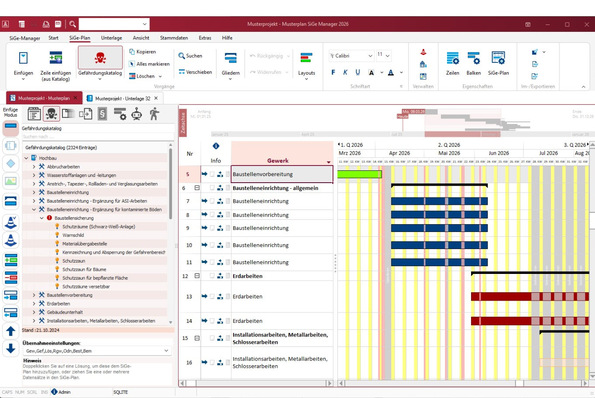Open the Ansicht ribbon tab
The image size is (595, 398).
tap(141, 38)
